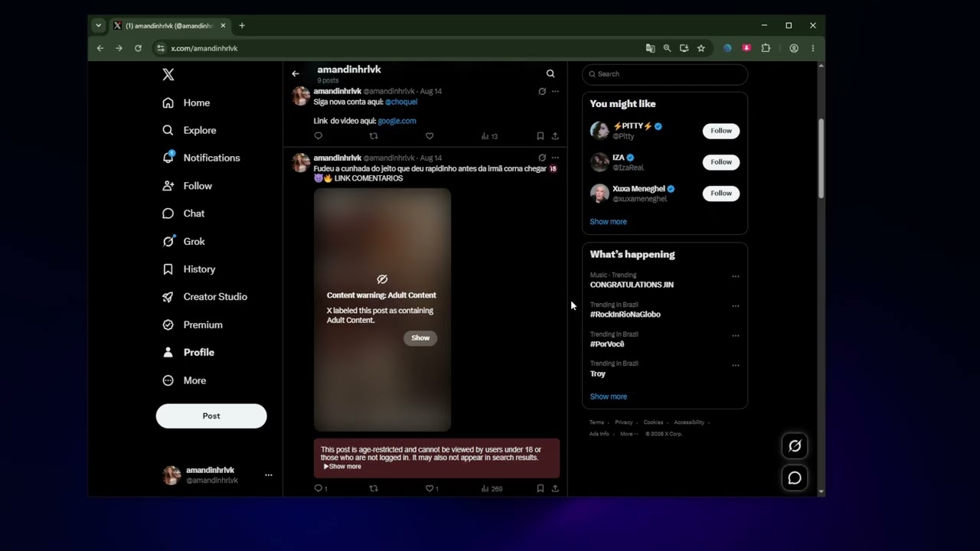
Task: Open Premium verified badge icon
Action: (168, 324)
